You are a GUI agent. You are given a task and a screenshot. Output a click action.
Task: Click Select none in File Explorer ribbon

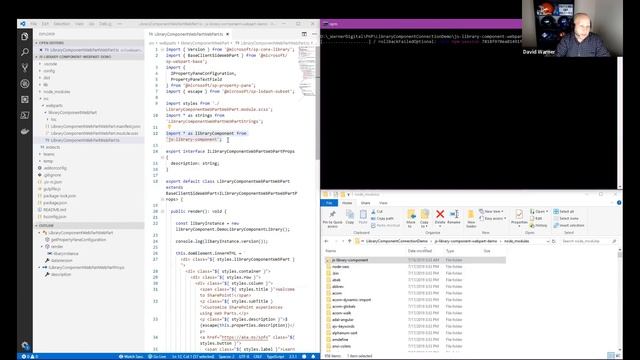pyautogui.click(x=566, y=218)
